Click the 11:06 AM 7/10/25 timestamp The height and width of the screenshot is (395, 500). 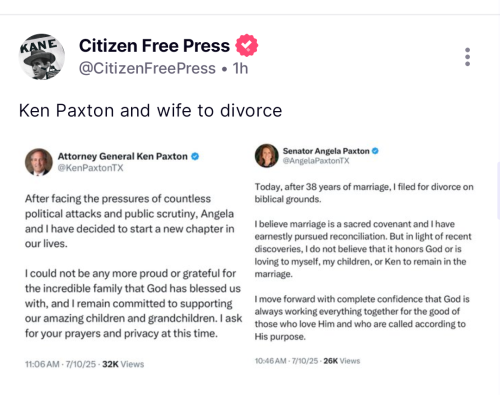[60, 364]
